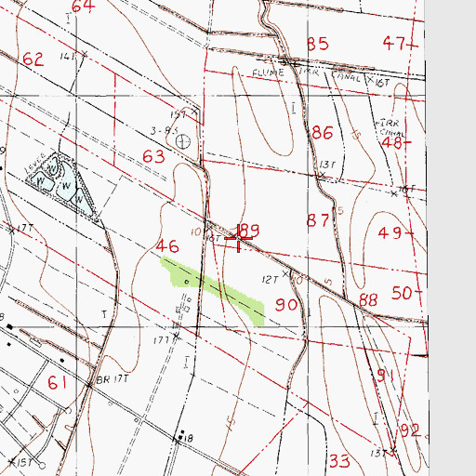Click the 14T spot elevation label
Screen dimensions: 476x476
point(68,57)
